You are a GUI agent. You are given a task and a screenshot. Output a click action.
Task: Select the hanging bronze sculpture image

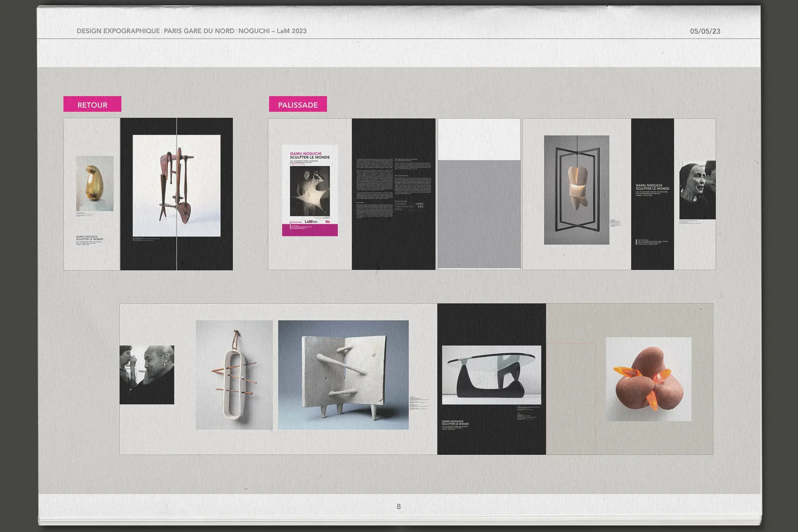coord(176,186)
